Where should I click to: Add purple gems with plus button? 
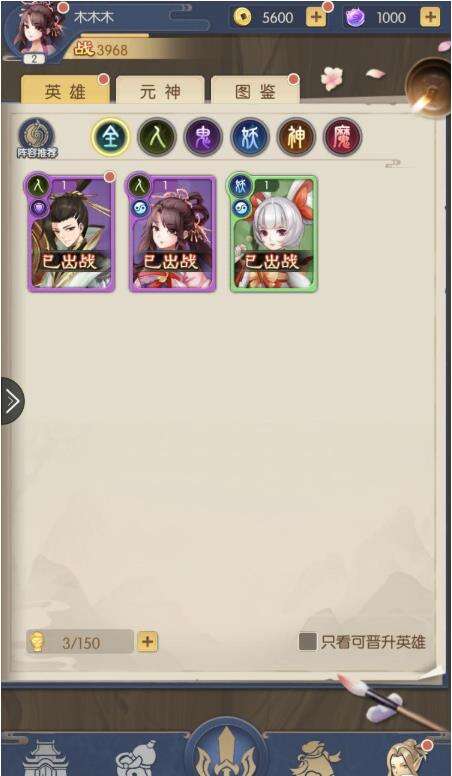click(x=430, y=17)
